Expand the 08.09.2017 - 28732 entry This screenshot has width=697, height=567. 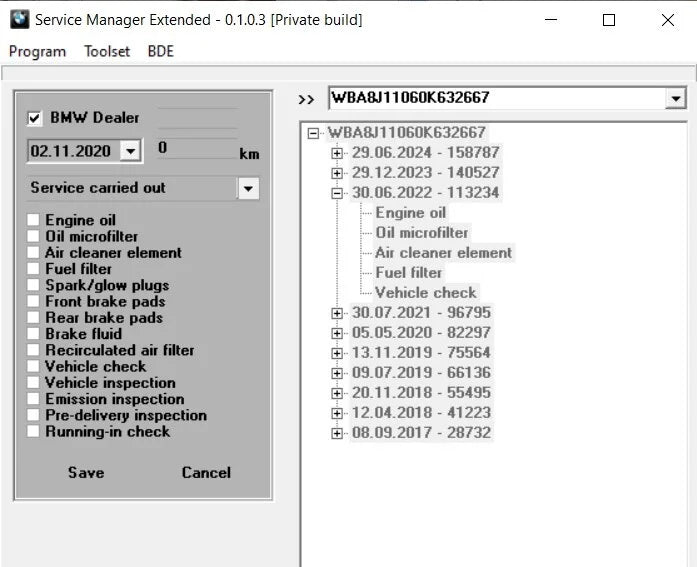pyautogui.click(x=337, y=433)
